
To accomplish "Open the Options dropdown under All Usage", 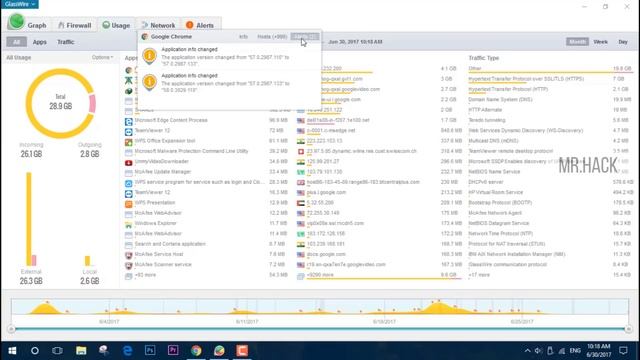I will pos(102,58).
